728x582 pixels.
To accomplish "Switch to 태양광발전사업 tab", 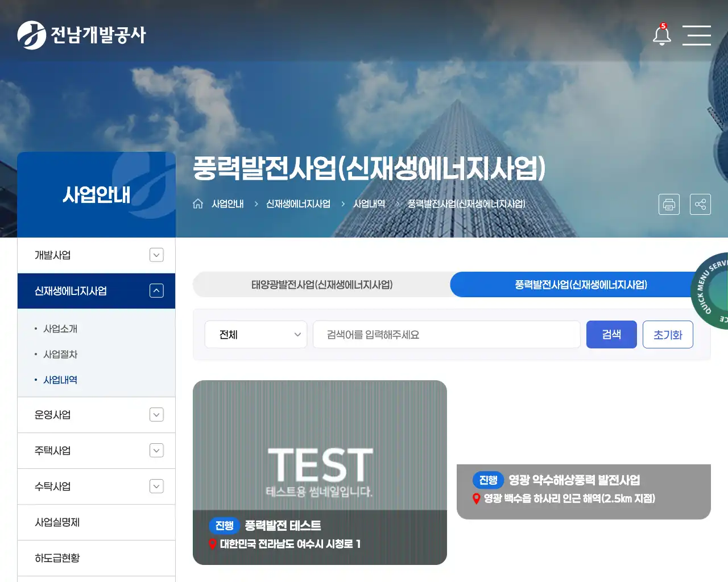I will pyautogui.click(x=322, y=285).
